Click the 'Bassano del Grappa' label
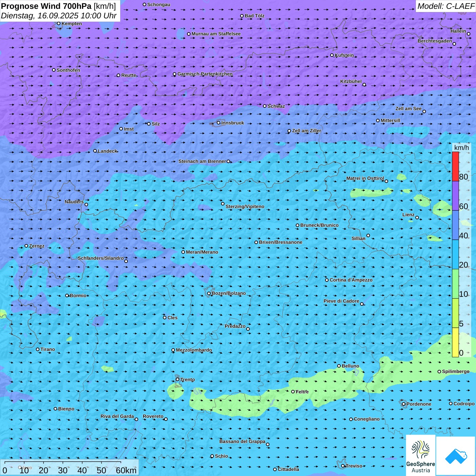The width and height of the screenshot is (476, 476). [242, 441]
